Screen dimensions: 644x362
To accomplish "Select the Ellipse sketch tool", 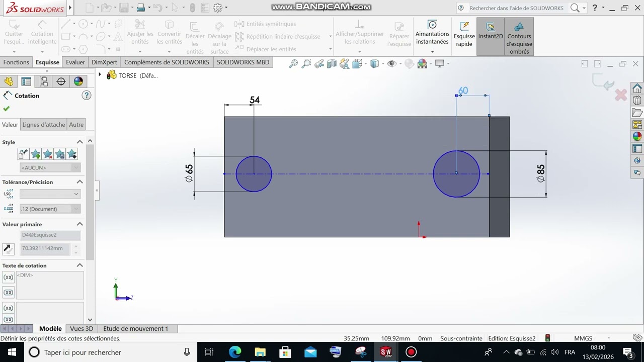I will click(101, 36).
